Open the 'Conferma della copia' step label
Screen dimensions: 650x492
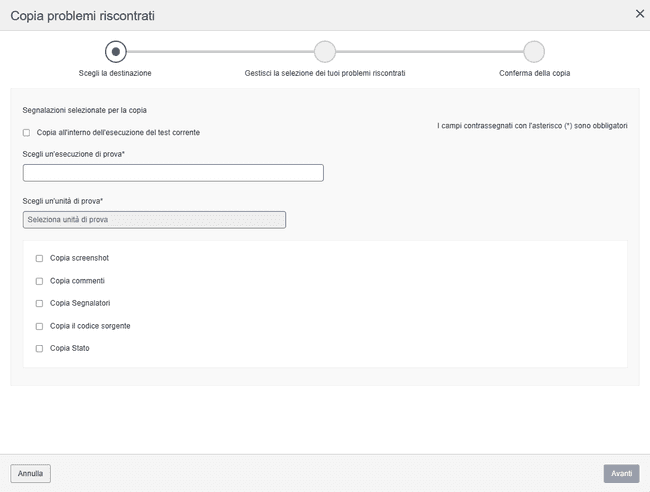[534, 73]
